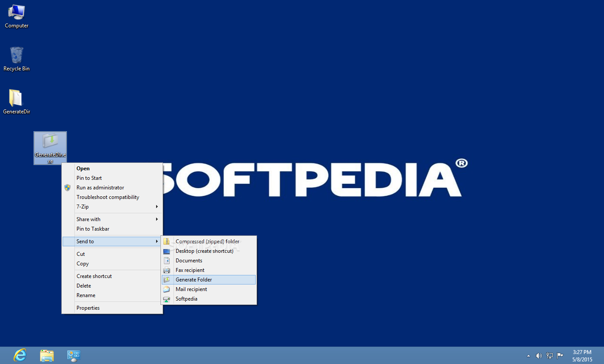Viewport: 604px width, 364px height.
Task: Click the Mail recipient envelope icon
Action: [167, 289]
